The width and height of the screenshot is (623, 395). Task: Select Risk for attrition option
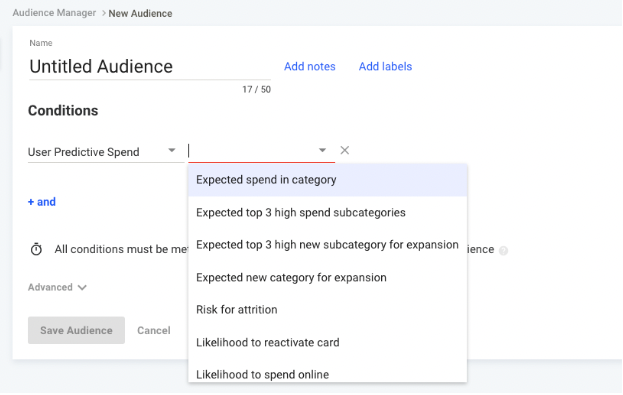(327, 310)
